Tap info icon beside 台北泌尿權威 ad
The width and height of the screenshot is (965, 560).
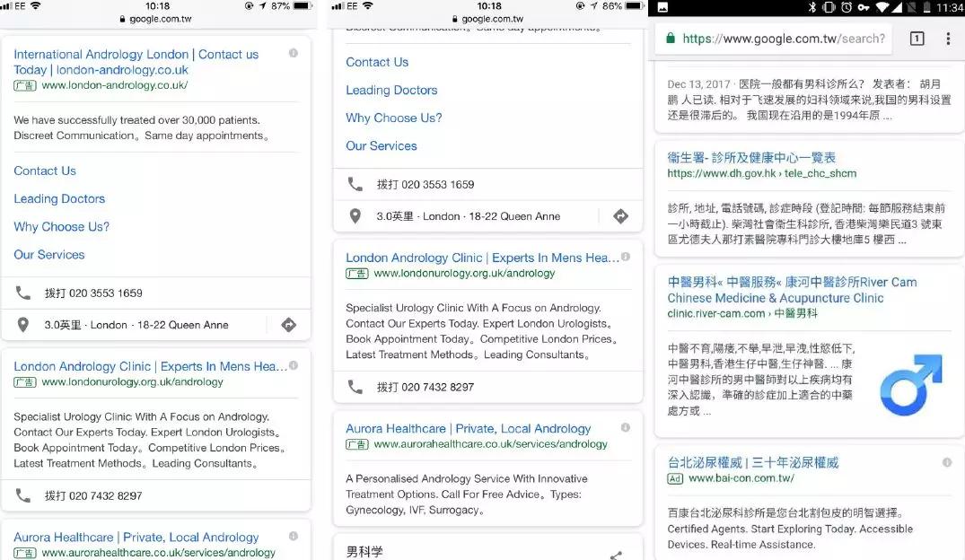947,462
